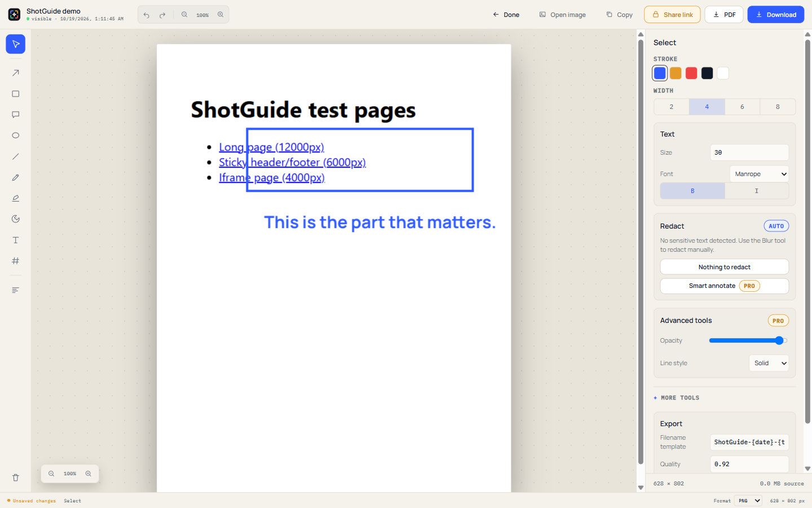Expand the More Tools section

click(677, 398)
